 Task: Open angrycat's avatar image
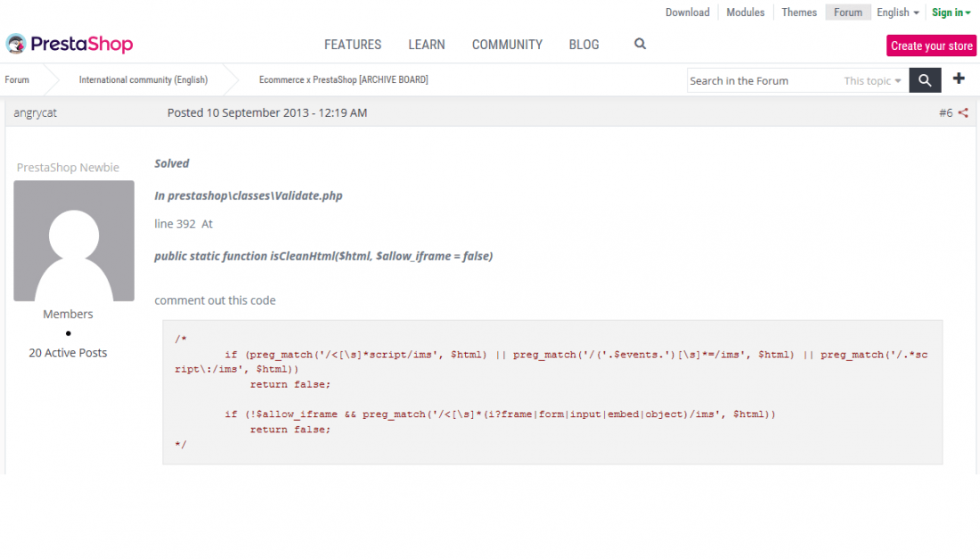[x=74, y=241]
